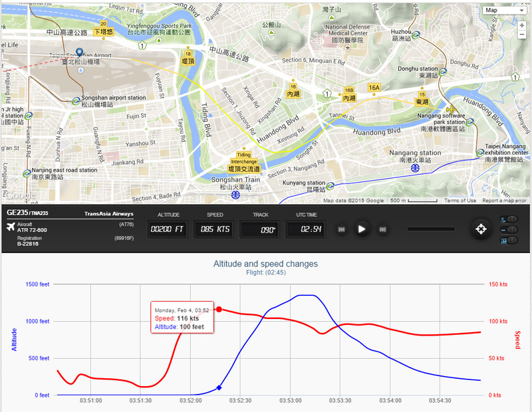Click the Songshan Train station railway icon
This screenshot has height=412, width=532.
(x=235, y=195)
